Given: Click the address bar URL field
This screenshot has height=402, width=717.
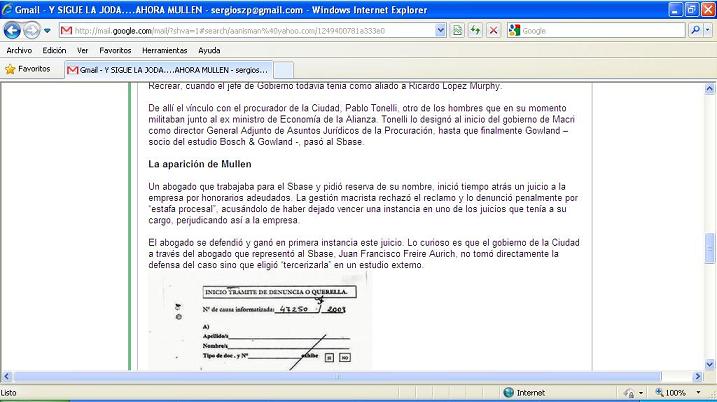Looking at the screenshot, I should [x=254, y=31].
